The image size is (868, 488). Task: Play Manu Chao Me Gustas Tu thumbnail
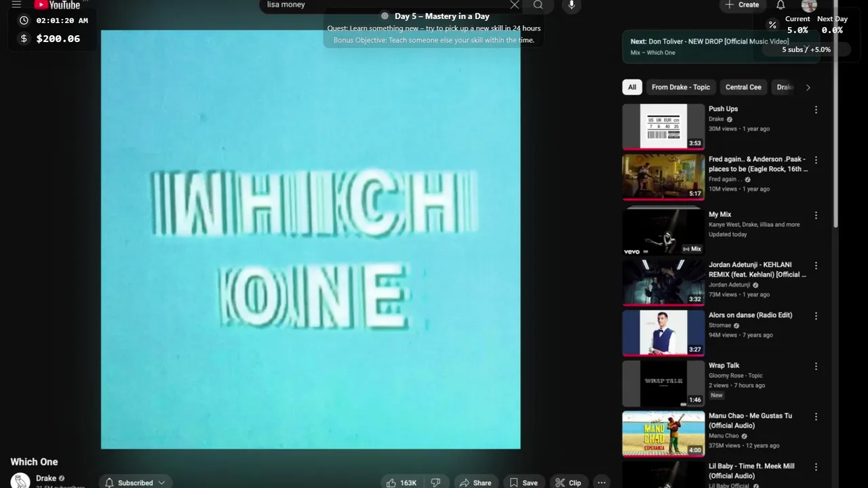pyautogui.click(x=663, y=433)
